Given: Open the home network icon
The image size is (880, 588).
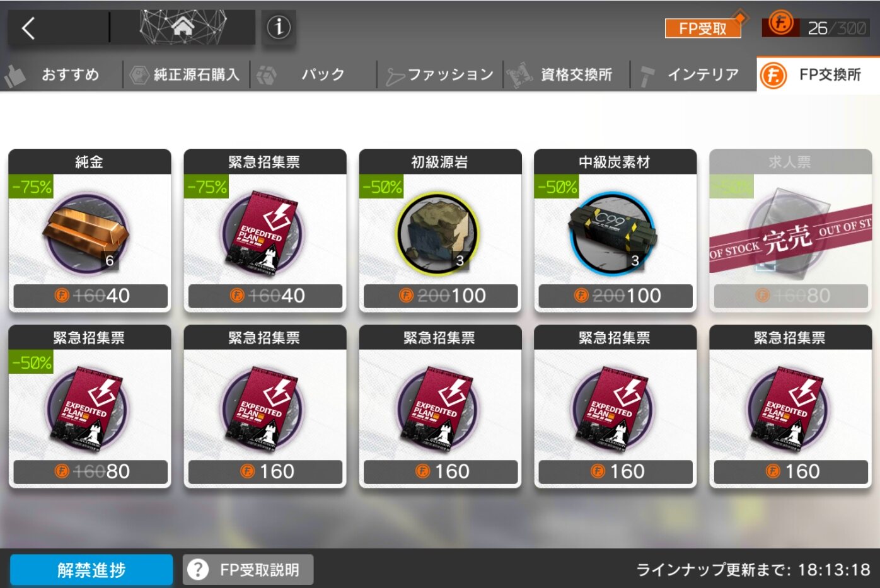Looking at the screenshot, I should click(183, 27).
